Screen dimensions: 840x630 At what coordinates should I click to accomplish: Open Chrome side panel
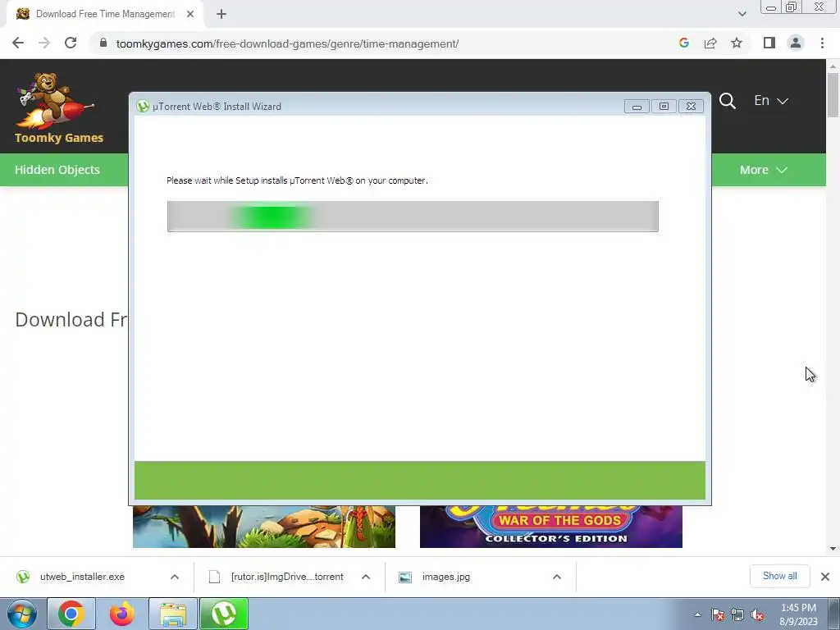click(769, 43)
